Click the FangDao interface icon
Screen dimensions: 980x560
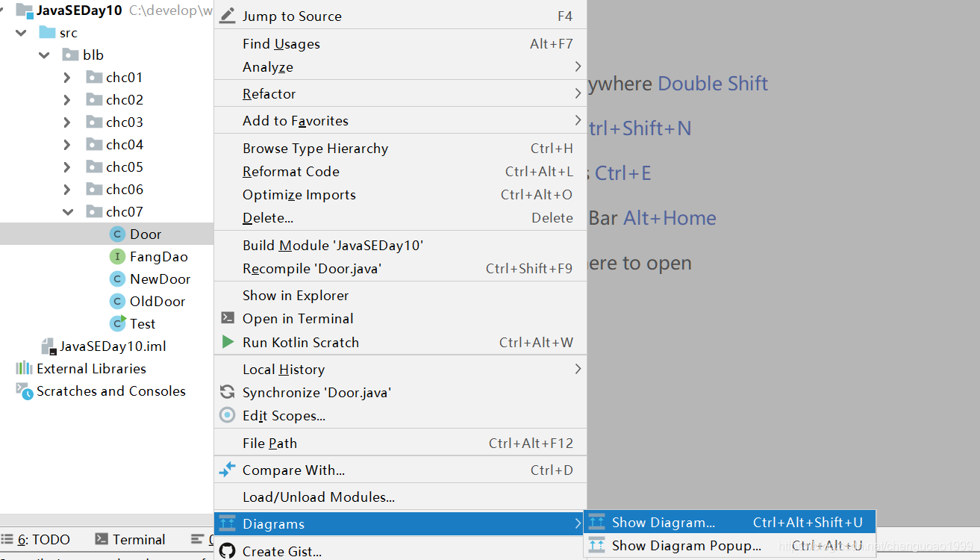(x=116, y=256)
